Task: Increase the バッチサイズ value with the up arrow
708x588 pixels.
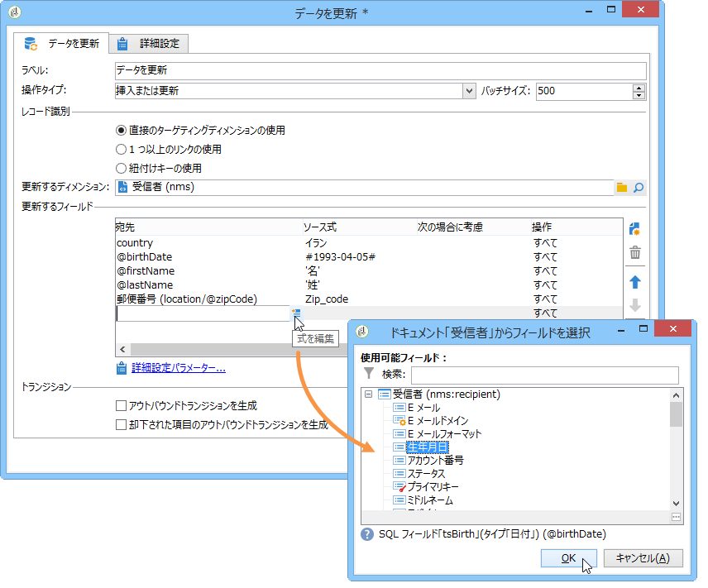Action: tap(639, 88)
